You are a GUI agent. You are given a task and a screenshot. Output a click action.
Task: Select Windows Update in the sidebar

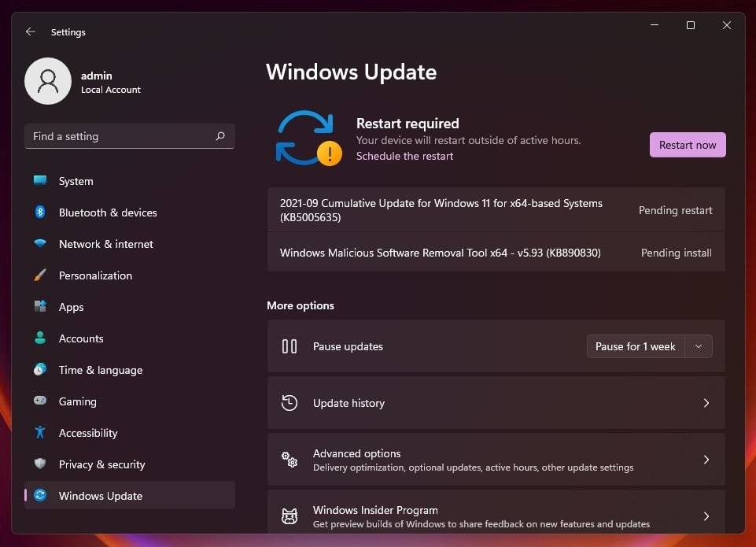(x=100, y=495)
